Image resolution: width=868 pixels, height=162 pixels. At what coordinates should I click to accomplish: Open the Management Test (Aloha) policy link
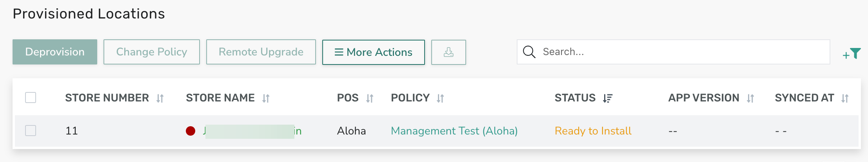pos(454,131)
